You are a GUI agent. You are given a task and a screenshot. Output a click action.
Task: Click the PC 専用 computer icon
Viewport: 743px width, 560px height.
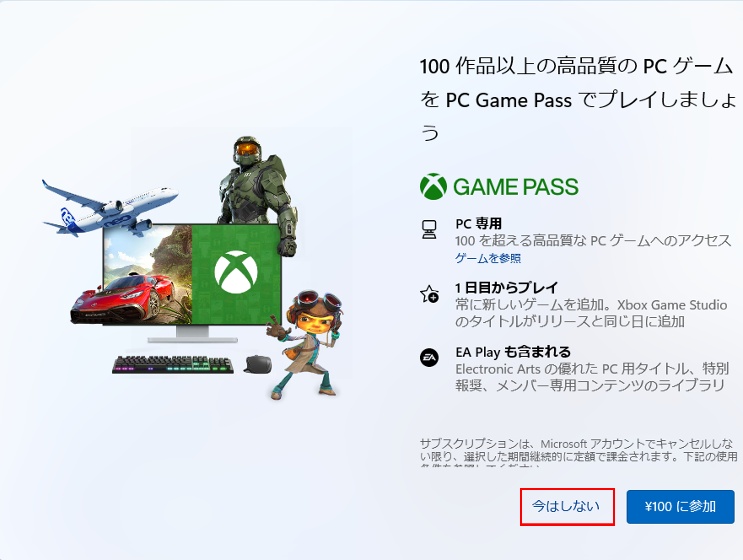point(429,229)
